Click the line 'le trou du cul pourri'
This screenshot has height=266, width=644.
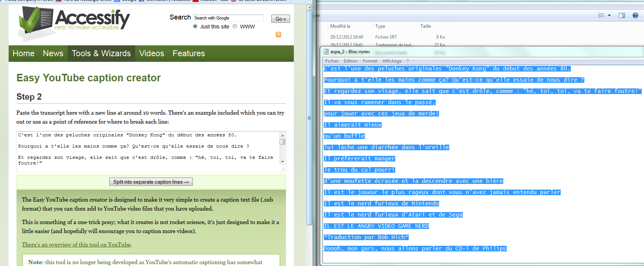pos(360,170)
